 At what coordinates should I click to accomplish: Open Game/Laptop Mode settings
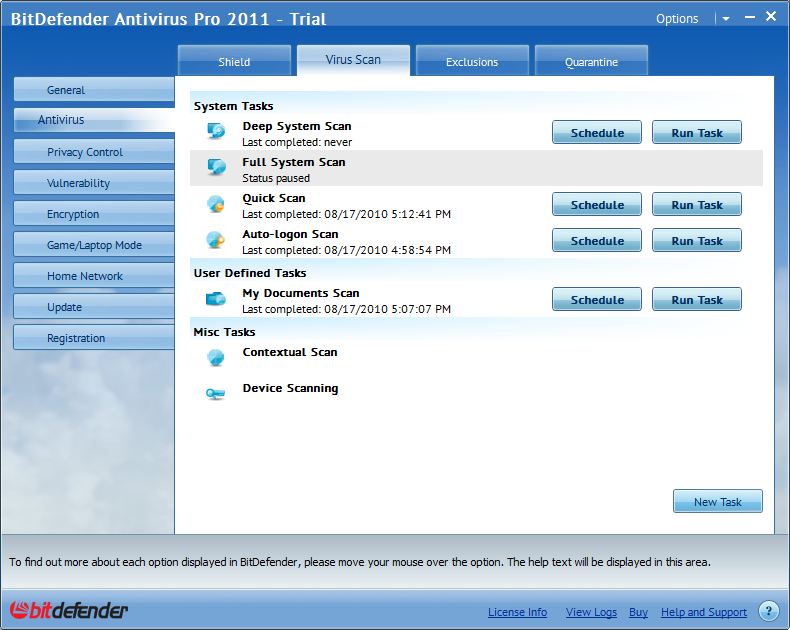click(x=94, y=245)
